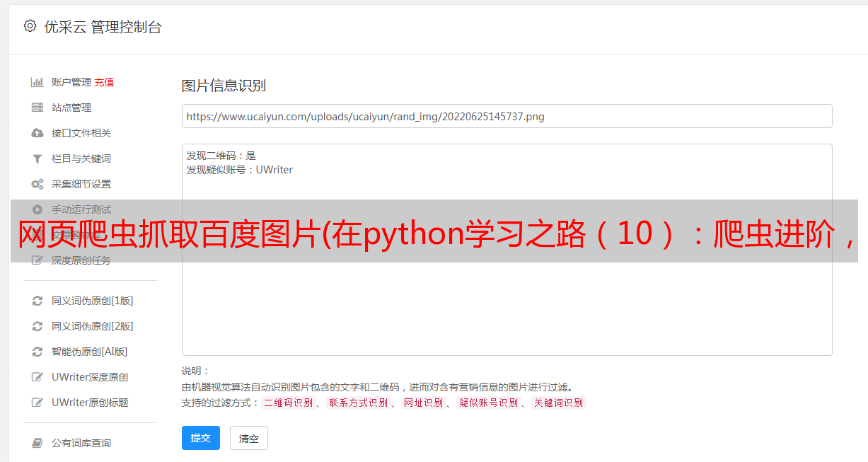Click the server icon beside 站点管理
The width and height of the screenshot is (868, 462).
coord(37,108)
